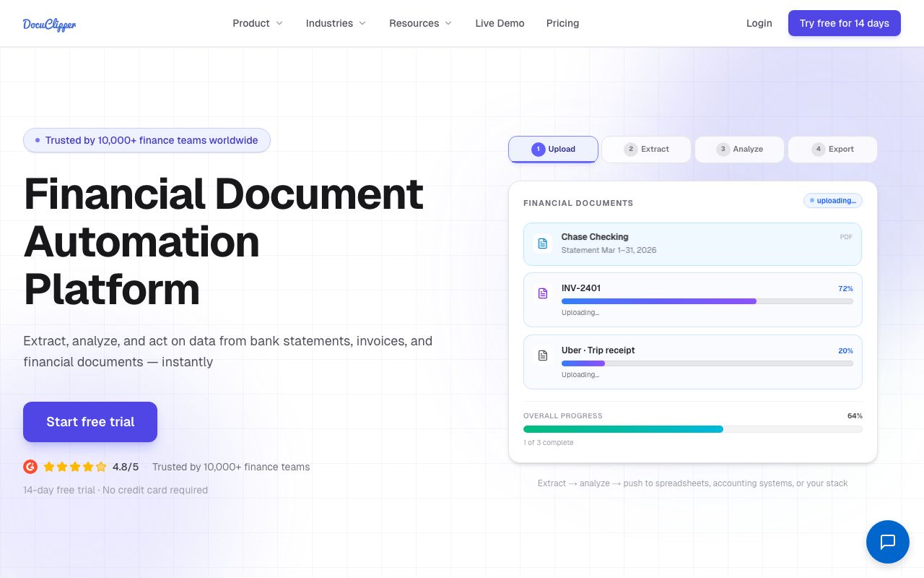The width and height of the screenshot is (924, 578).
Task: Click step number 2 circle on Extract
Action: (x=631, y=149)
